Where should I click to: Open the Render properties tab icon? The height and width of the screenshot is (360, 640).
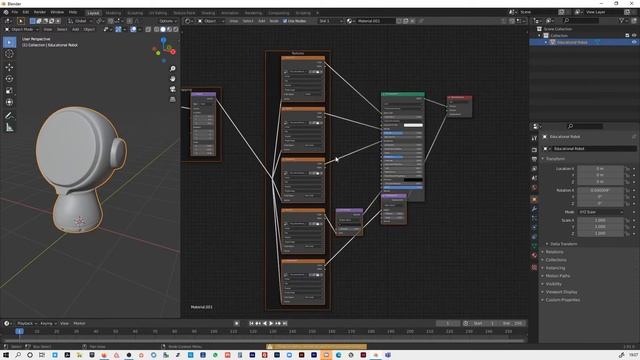click(x=534, y=150)
